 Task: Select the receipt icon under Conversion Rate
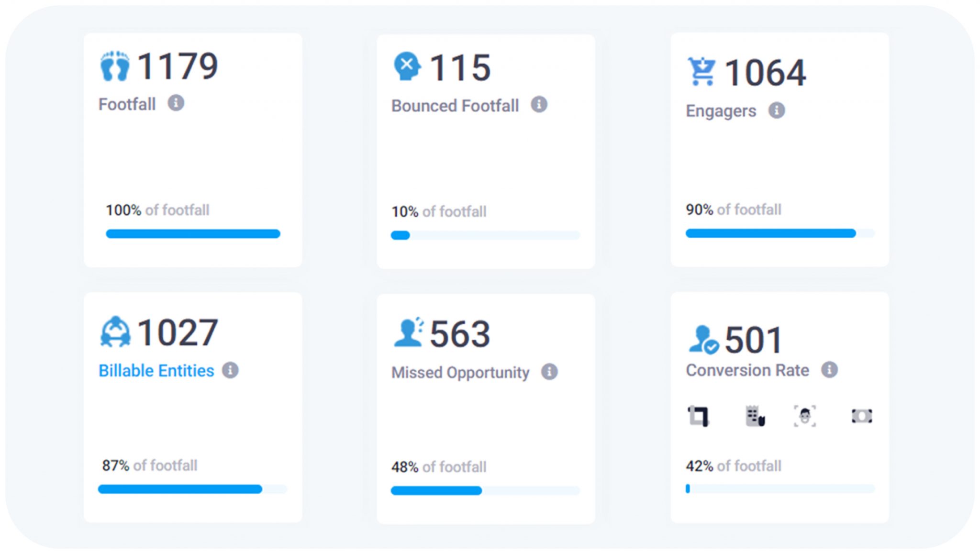coord(755,416)
